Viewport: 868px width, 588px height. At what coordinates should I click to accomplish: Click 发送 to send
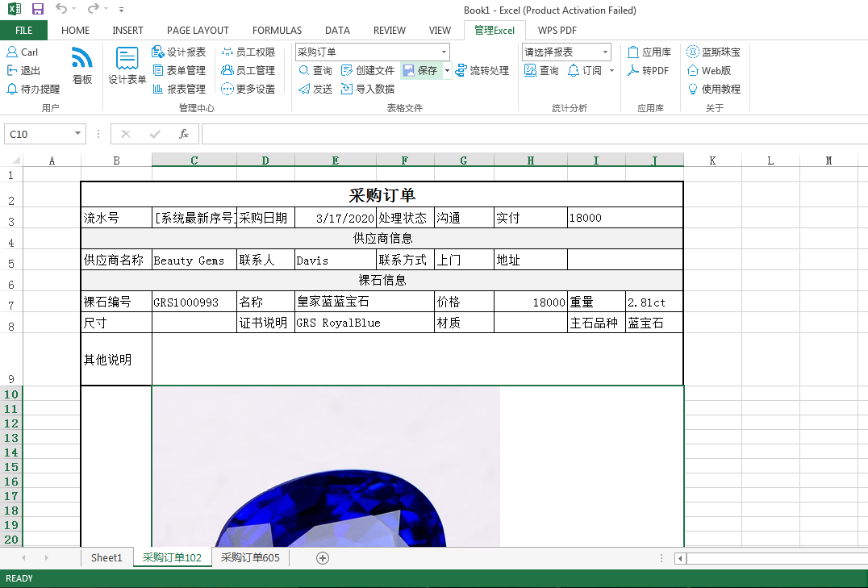(315, 89)
